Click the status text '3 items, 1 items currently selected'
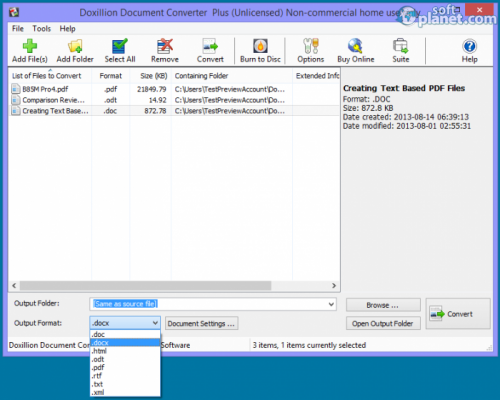The height and width of the screenshot is (400, 500). click(309, 345)
